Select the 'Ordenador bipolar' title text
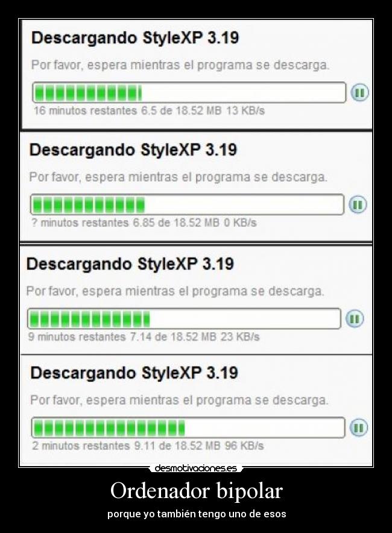Screen dimensions: 392x533 tap(197, 491)
